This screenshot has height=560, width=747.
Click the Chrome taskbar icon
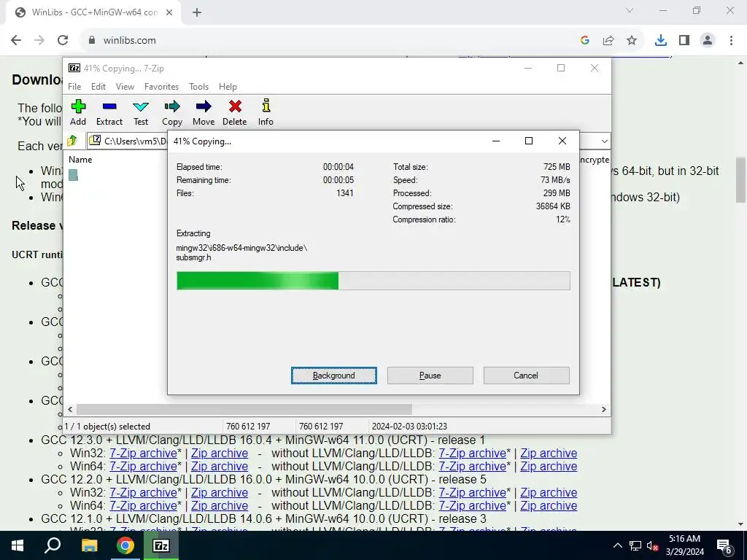(125, 545)
